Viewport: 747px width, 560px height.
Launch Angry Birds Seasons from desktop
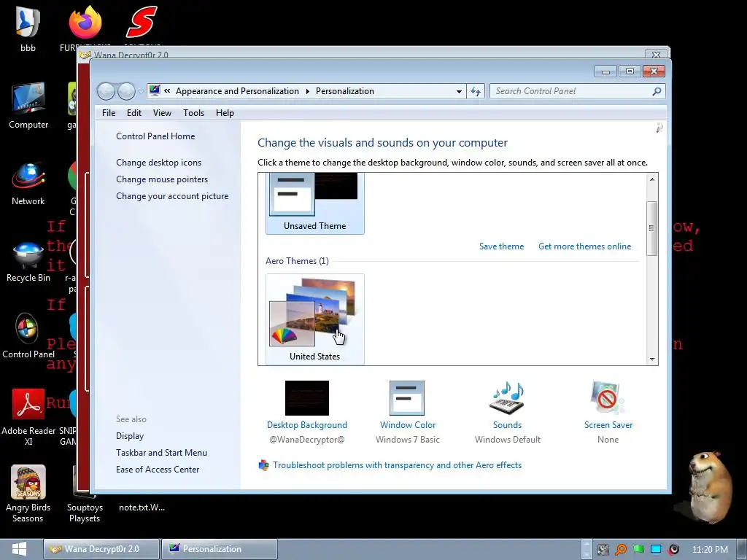pos(28,494)
